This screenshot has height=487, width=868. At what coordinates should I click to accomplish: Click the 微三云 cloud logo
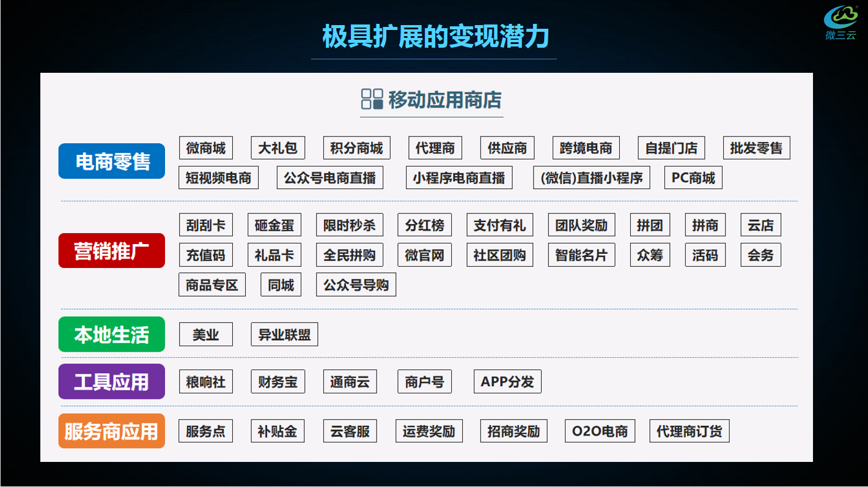[841, 23]
